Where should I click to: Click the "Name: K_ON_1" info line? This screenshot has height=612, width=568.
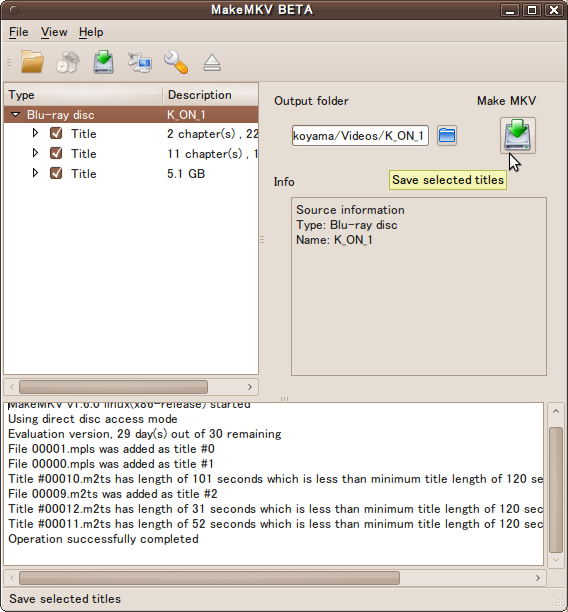pyautogui.click(x=334, y=240)
